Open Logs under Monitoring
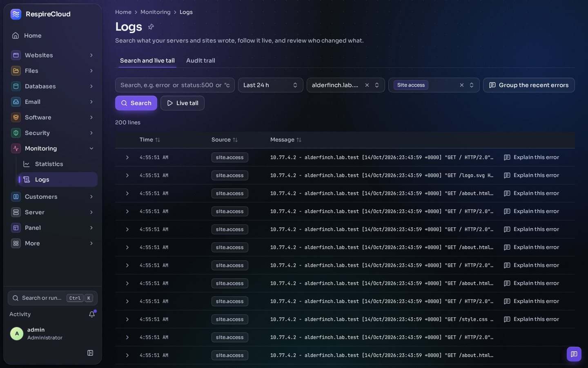Viewport: 588px width, 368px height. pyautogui.click(x=58, y=180)
